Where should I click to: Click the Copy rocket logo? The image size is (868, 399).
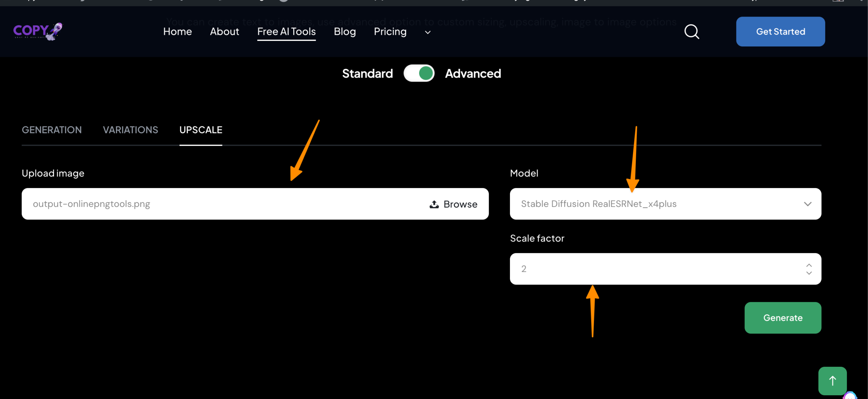(38, 31)
